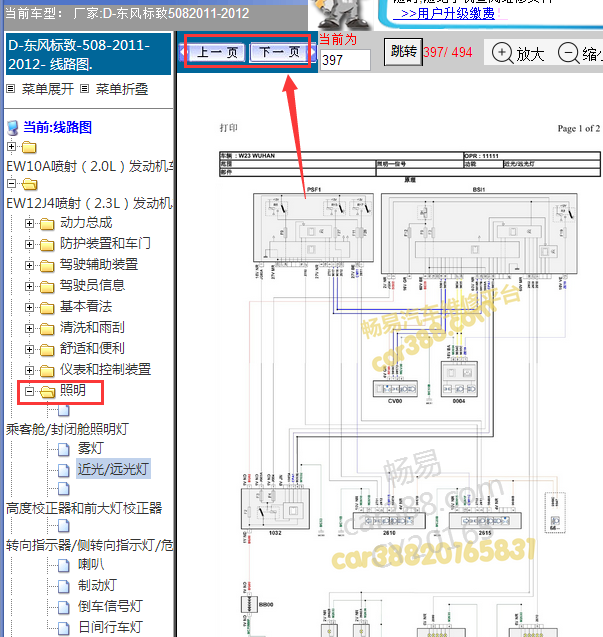Select 驾驶辅助装置 in the tree

tap(99, 264)
